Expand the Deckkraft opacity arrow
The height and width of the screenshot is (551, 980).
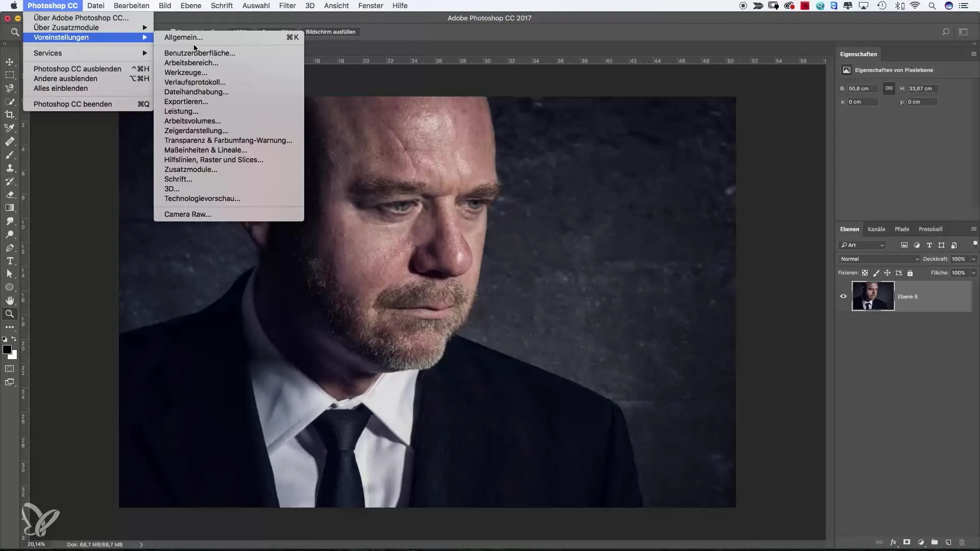pos(973,259)
